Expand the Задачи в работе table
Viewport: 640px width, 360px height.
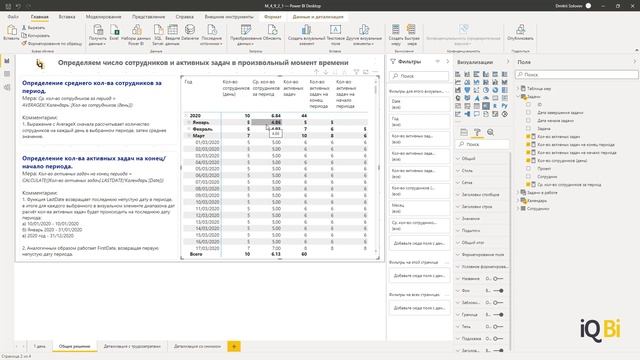coord(518,192)
